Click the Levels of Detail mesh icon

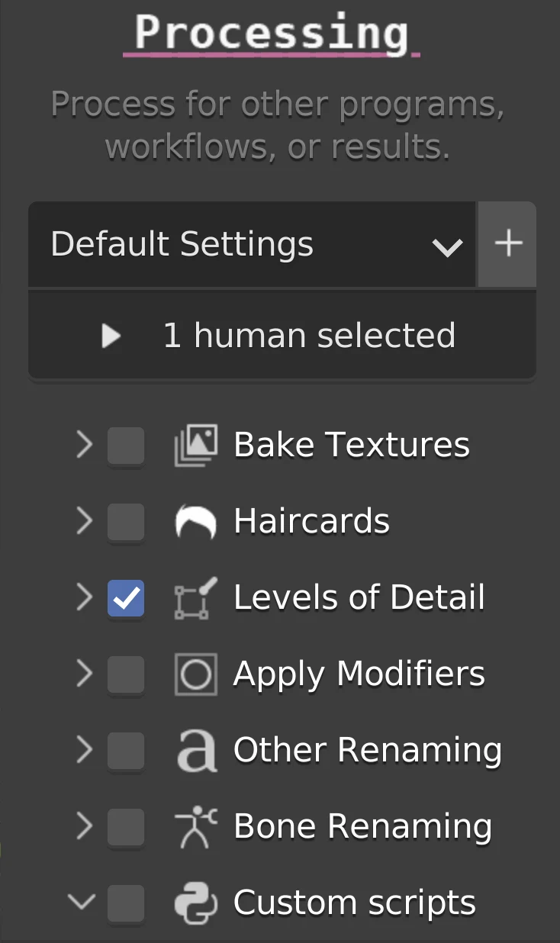(x=196, y=598)
